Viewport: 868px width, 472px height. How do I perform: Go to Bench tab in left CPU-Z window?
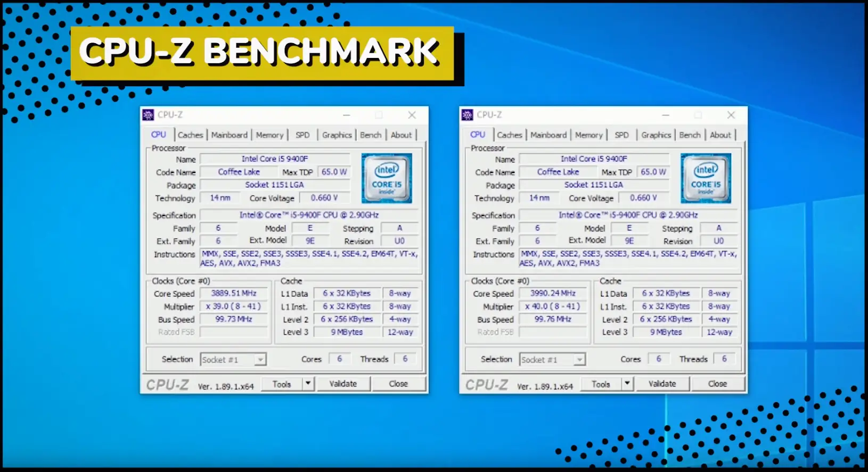coord(371,135)
